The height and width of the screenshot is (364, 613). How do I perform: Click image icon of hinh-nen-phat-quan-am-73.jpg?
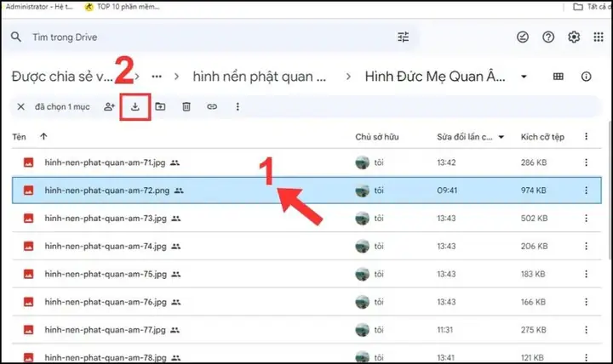[29, 219]
